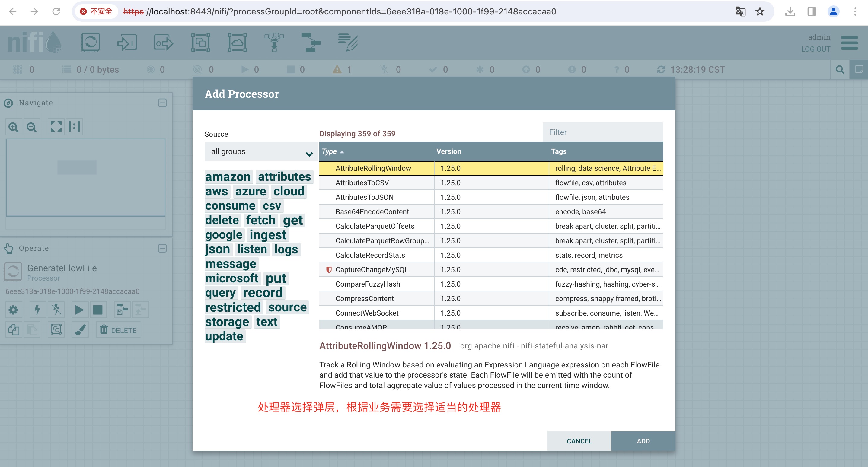Open GenerateFlowFile configuration via the gear icon

[14, 310]
